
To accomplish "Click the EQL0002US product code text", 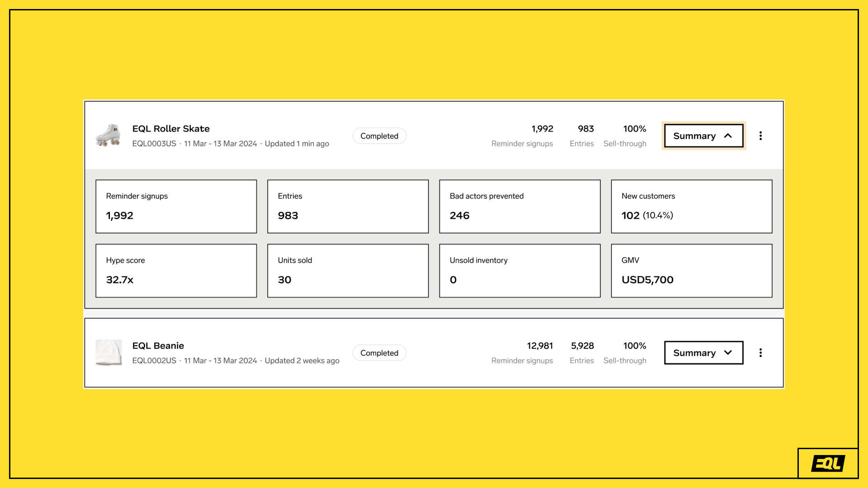I will click(x=154, y=361).
